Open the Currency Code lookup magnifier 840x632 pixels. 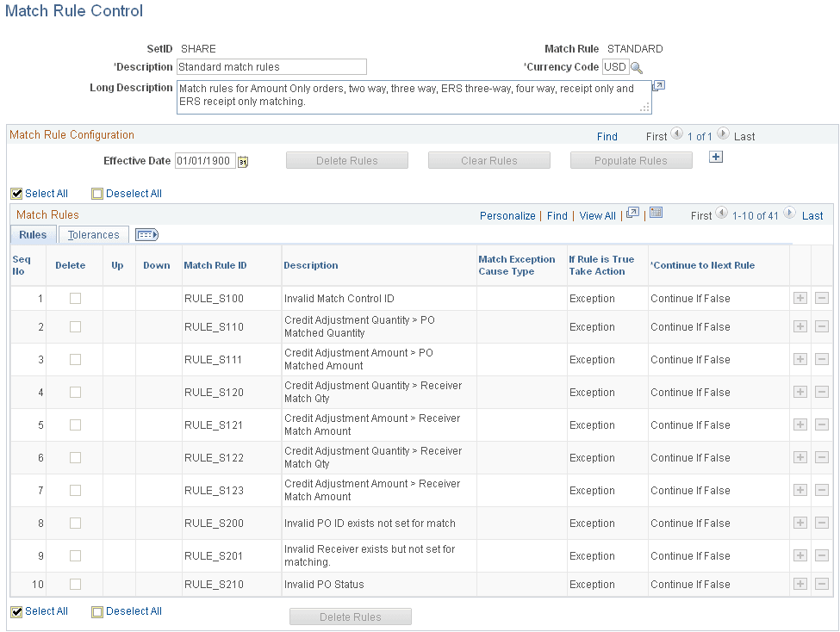coord(637,67)
